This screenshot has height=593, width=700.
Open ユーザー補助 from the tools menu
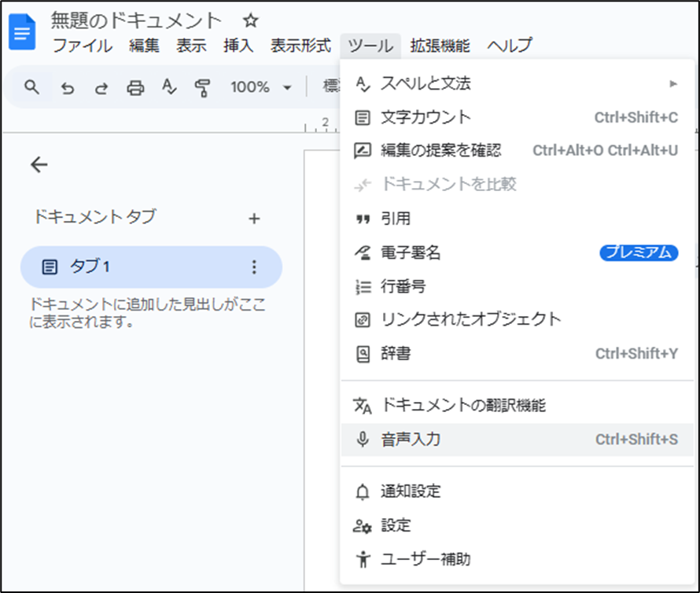(x=517, y=559)
